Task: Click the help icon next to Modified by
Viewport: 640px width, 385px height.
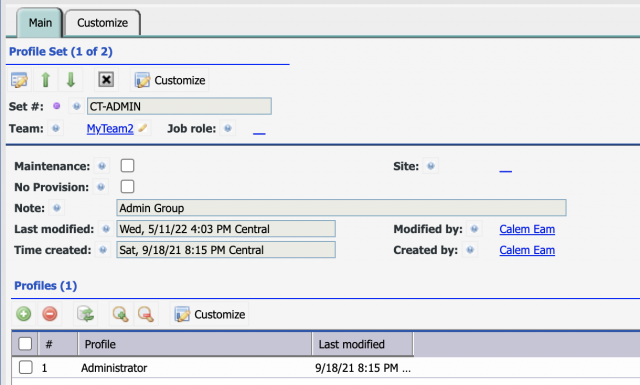Action: tap(474, 229)
